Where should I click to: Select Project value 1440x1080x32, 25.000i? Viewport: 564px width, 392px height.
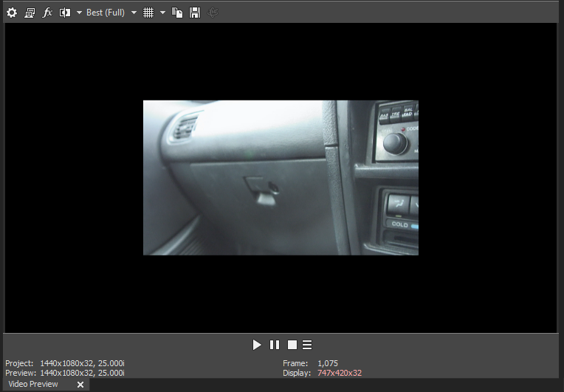82,364
